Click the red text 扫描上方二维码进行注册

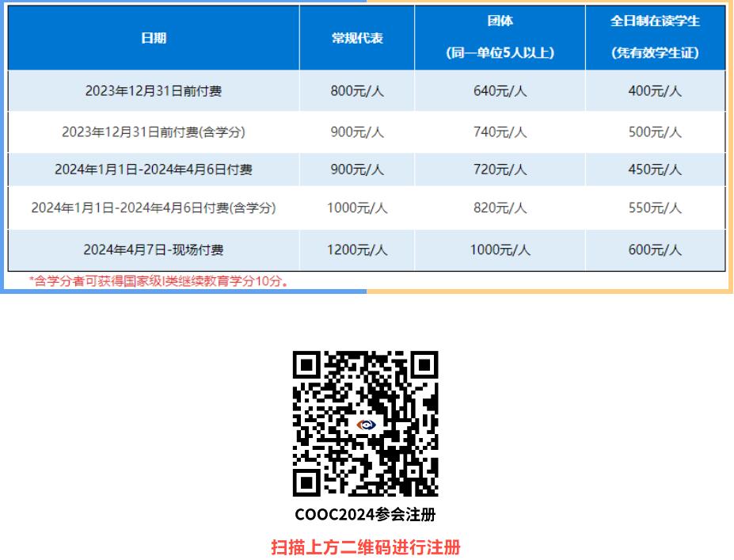pos(365,547)
